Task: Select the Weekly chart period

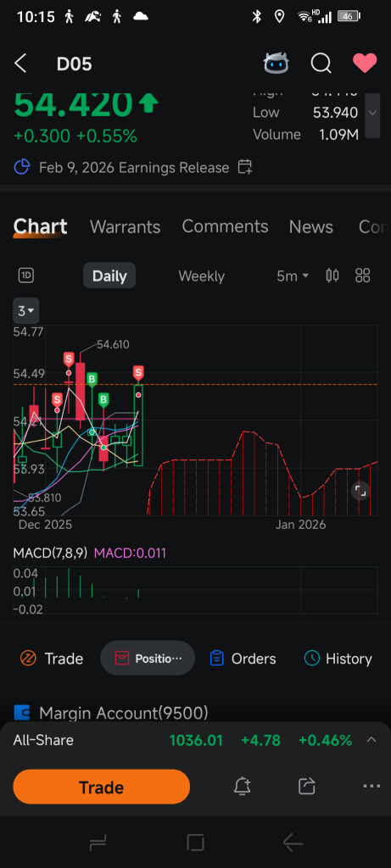Action: tap(202, 276)
